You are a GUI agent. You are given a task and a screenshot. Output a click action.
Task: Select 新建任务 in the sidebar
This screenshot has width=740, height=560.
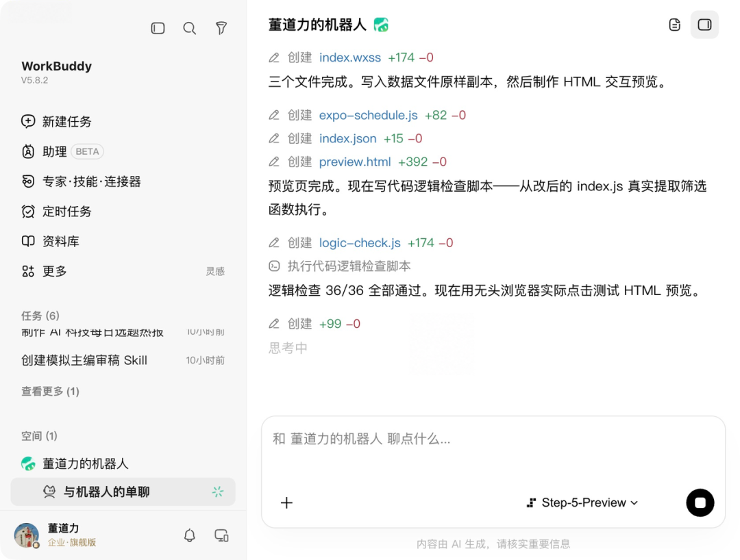123,121
